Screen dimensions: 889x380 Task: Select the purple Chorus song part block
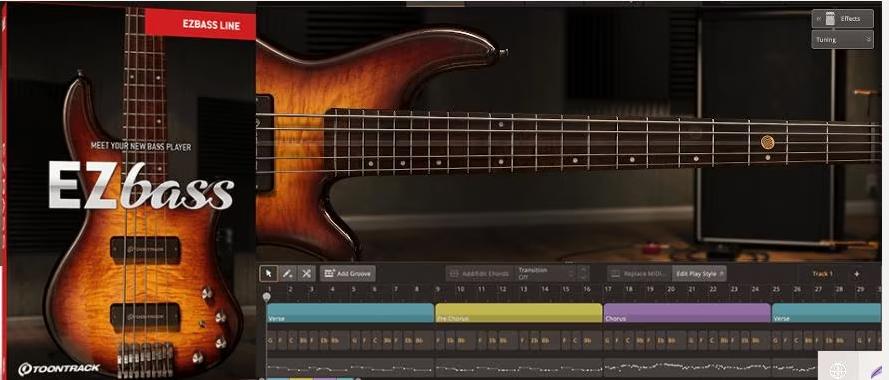point(687,313)
